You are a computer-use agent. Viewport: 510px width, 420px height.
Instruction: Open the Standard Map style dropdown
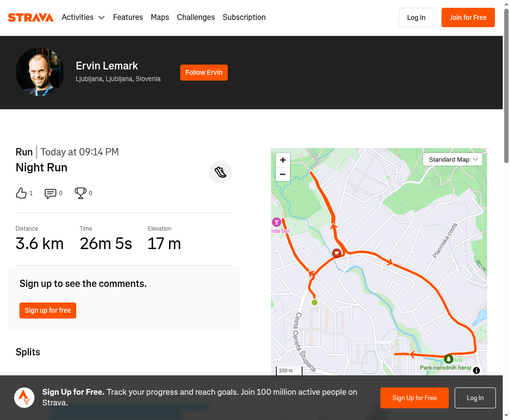[x=452, y=160]
